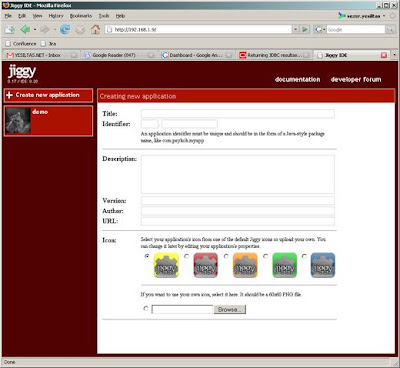This screenshot has height=368, width=400.
Task: Click the new tab icon at toolbar start
Action: (10, 30)
